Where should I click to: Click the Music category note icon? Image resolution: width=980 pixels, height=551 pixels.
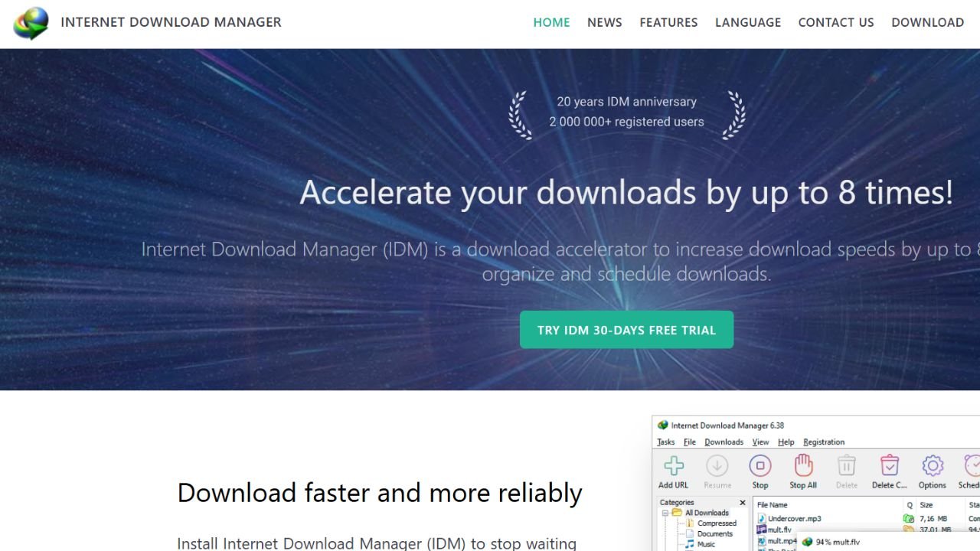click(x=690, y=544)
